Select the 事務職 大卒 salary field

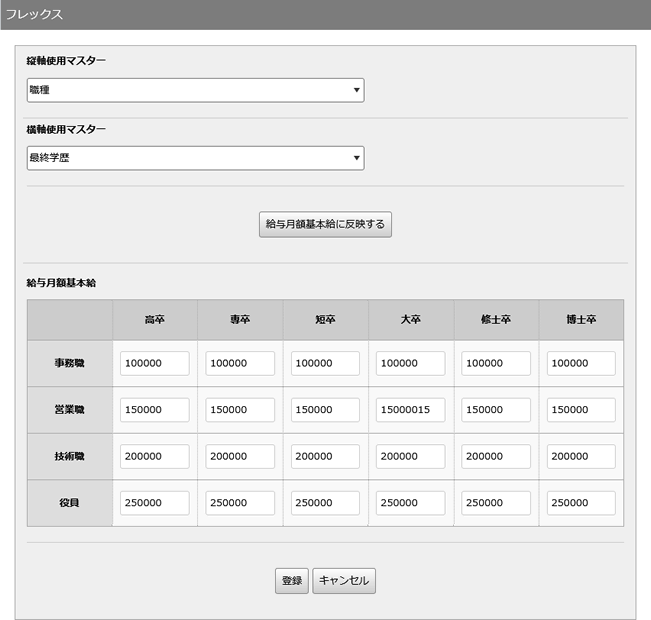pos(410,363)
